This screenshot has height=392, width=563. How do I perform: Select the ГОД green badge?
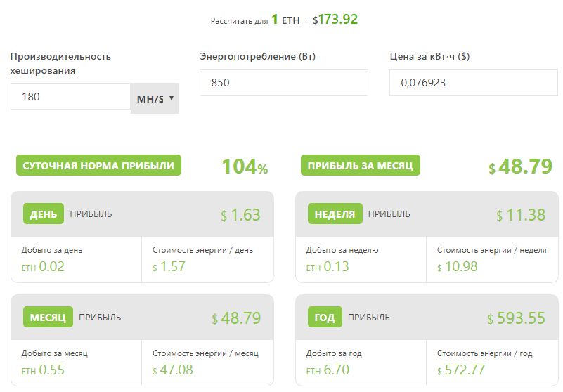click(325, 318)
